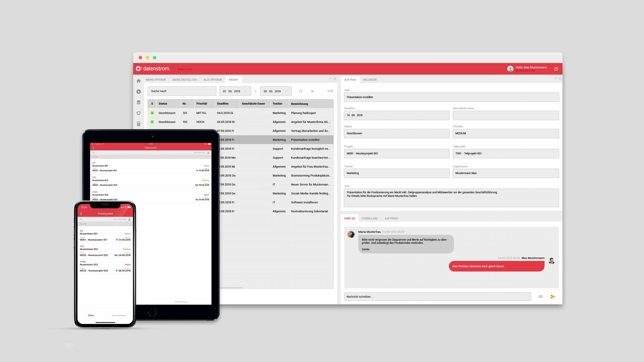Image resolution: width=644 pixels, height=362 pixels.
Task: Select the Planung Radiospot ticket row
Action: pos(303,113)
